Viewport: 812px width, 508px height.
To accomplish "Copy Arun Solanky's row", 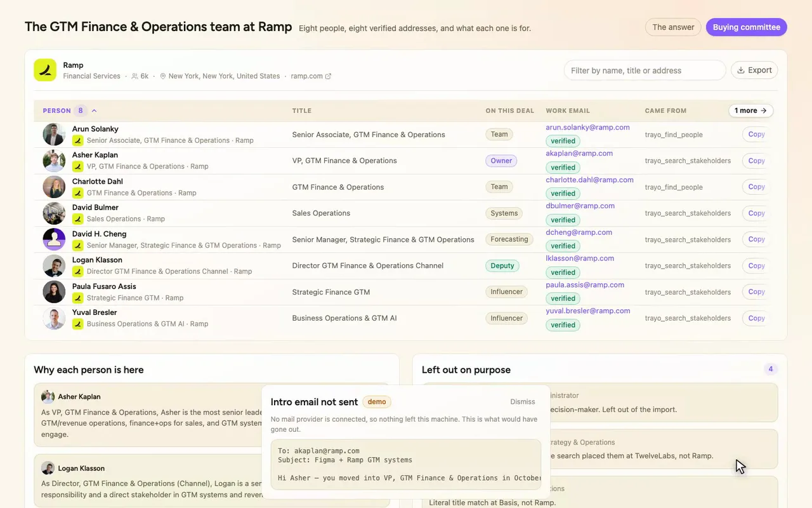I will (756, 135).
